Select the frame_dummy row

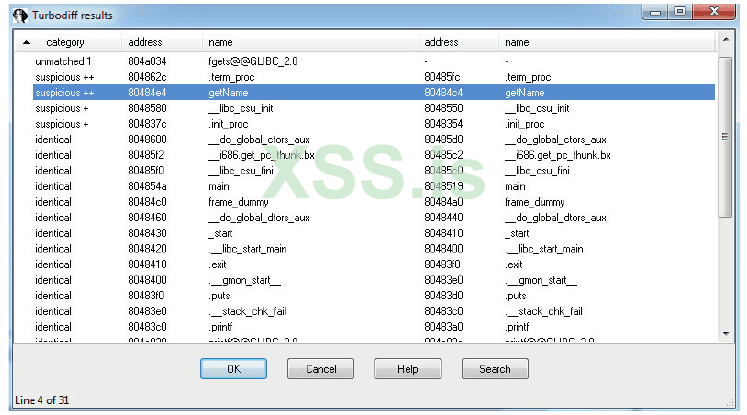click(374, 202)
